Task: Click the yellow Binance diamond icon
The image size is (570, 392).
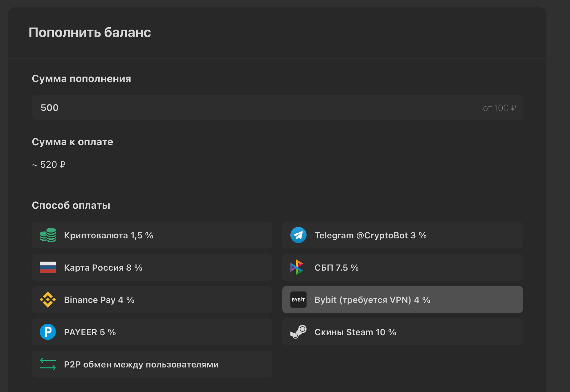Action: point(48,300)
